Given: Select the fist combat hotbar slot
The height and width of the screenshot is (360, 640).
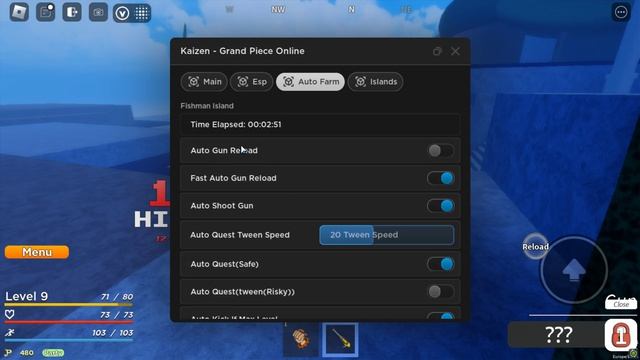Looking at the screenshot, I should [301, 339].
